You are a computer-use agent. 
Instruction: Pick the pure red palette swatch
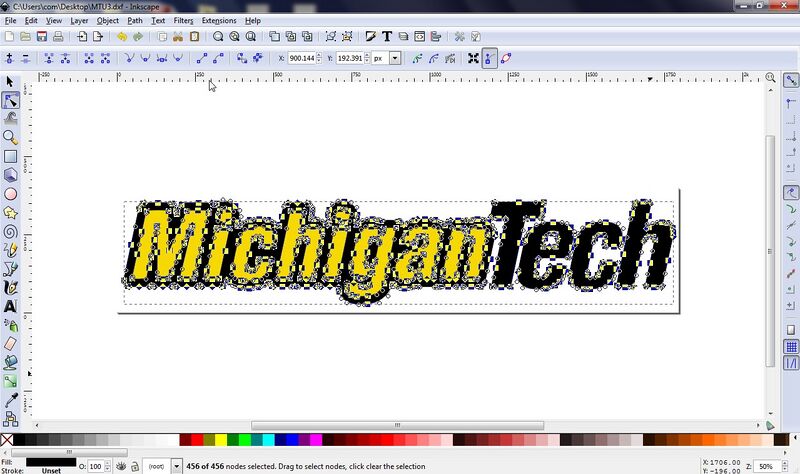197,439
